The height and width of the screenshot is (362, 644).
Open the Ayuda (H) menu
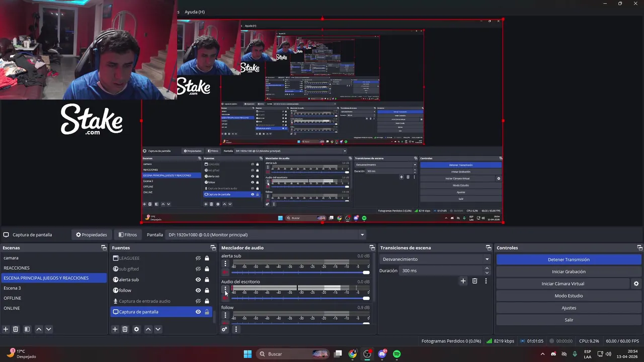pyautogui.click(x=195, y=12)
